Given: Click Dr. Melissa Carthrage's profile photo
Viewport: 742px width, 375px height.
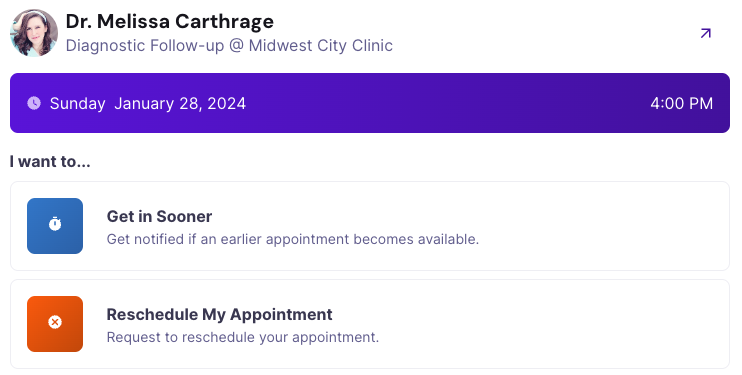Looking at the screenshot, I should (x=34, y=33).
